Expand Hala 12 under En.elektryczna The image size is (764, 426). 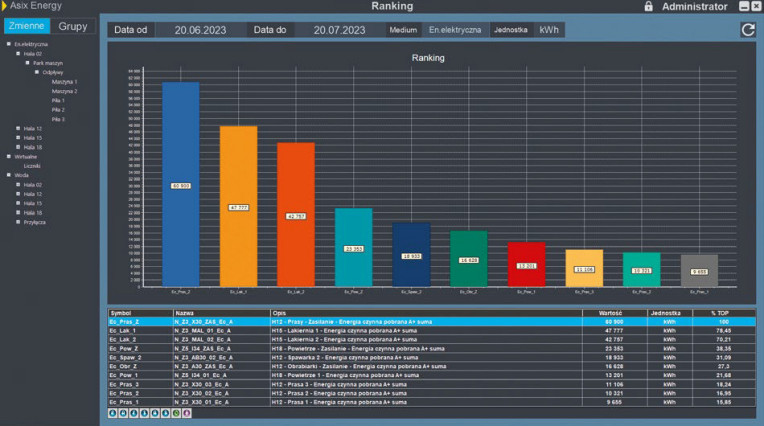click(x=18, y=128)
